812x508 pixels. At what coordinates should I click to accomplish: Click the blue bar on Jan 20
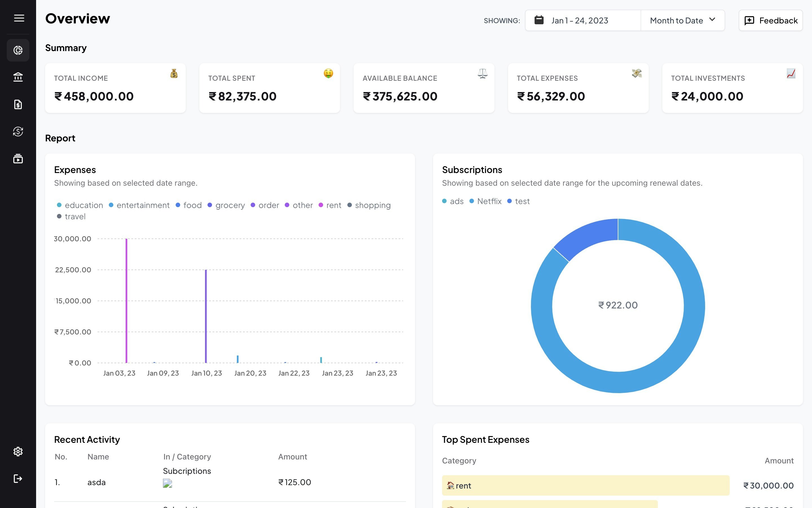click(x=238, y=359)
